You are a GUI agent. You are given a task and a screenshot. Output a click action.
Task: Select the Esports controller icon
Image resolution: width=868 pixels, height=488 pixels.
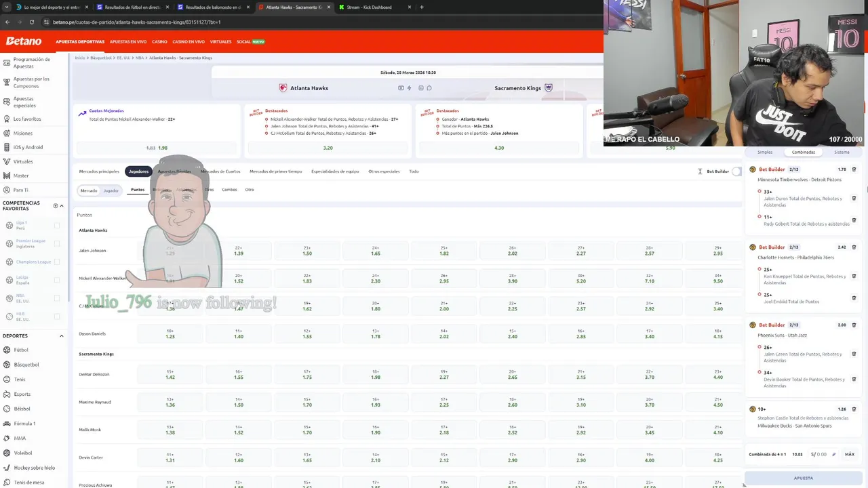pos(6,394)
